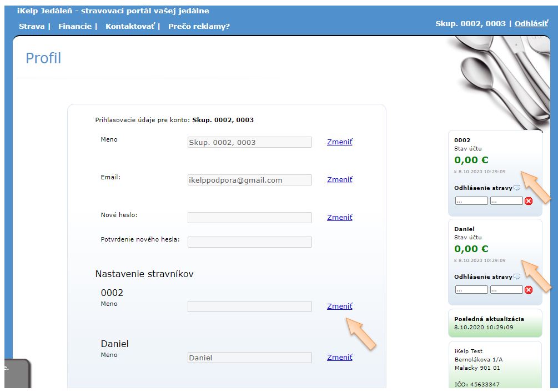The height and width of the screenshot is (392, 558).
Task: Click the first date field in the 0002 card
Action: click(471, 201)
